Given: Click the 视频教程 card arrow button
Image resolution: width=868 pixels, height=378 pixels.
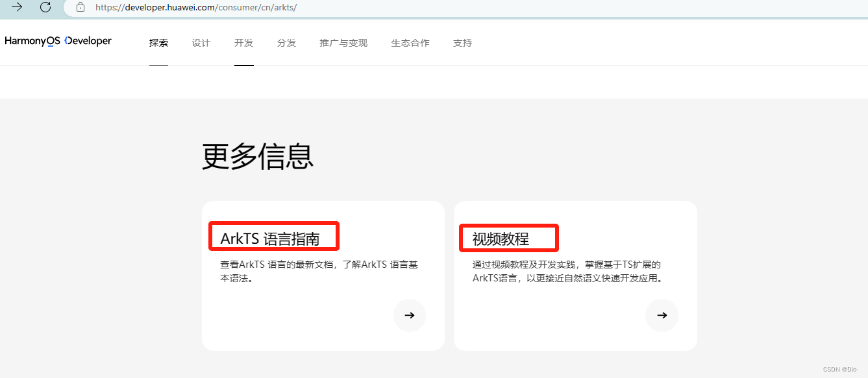Looking at the screenshot, I should [662, 315].
